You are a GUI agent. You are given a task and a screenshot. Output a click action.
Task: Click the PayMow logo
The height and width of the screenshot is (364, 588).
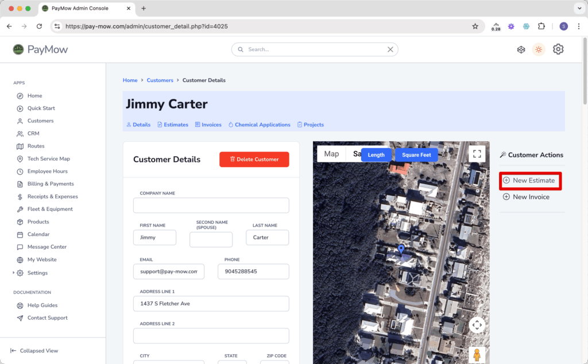(40, 49)
